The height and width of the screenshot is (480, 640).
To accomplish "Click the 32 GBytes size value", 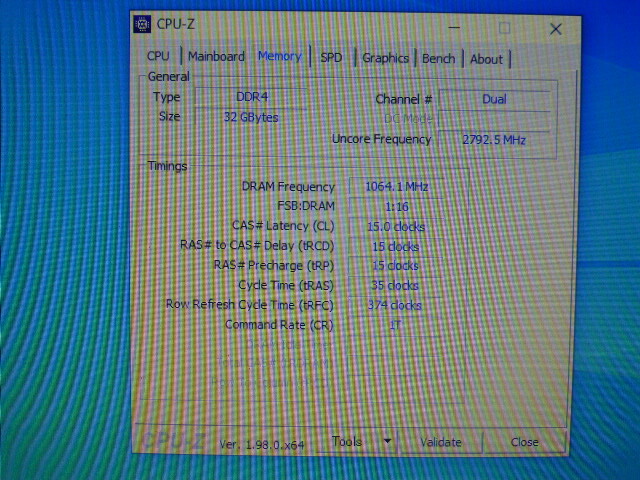I will tap(251, 118).
